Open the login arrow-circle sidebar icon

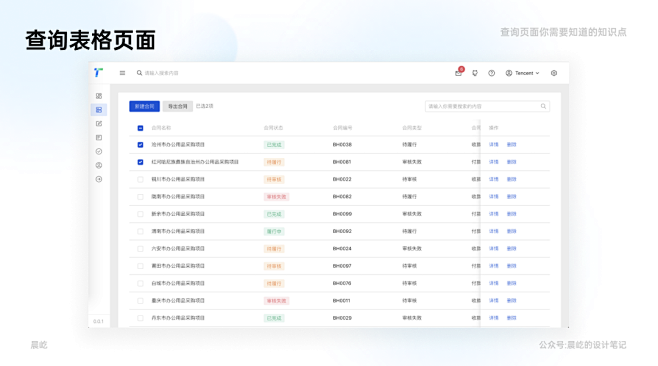pyautogui.click(x=99, y=179)
